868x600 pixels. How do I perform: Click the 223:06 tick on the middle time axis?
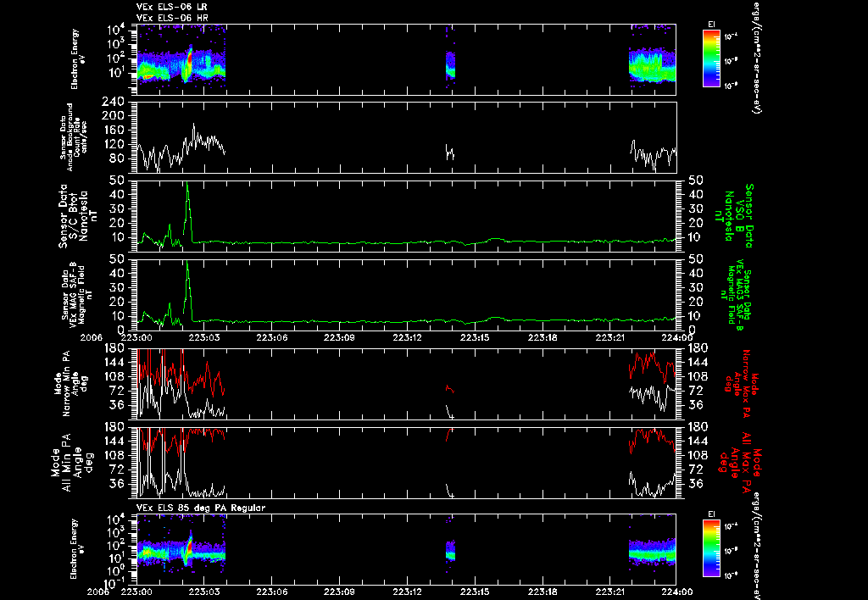pyautogui.click(x=272, y=337)
